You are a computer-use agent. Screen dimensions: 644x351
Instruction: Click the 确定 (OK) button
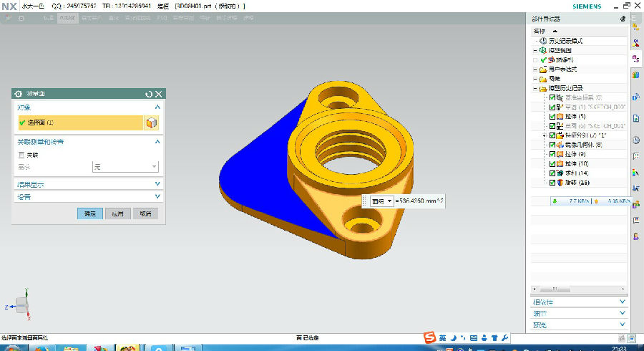point(89,213)
